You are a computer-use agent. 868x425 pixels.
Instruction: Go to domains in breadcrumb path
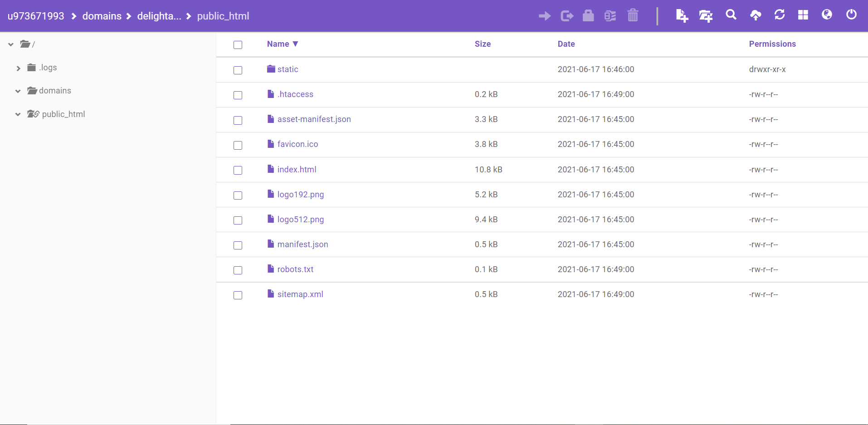(102, 16)
